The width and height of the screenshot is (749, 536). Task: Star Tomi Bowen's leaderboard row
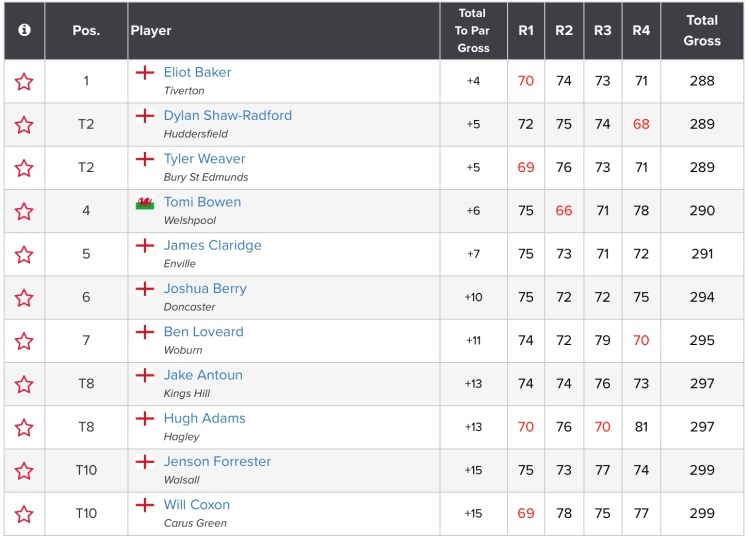(x=24, y=211)
